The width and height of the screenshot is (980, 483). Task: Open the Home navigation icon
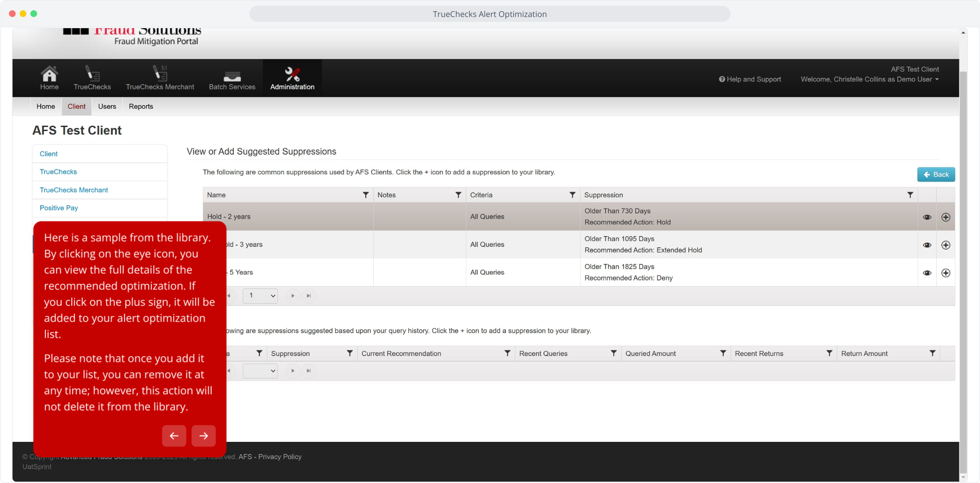49,78
